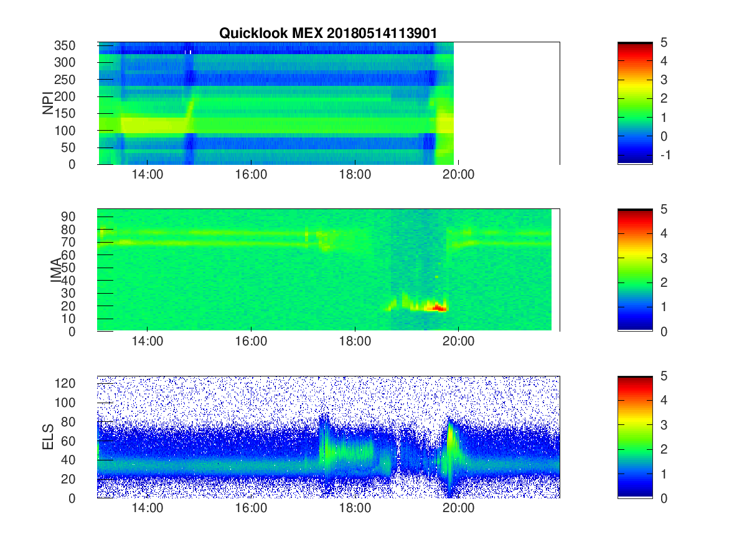Click the NPI axis label
Image resolution: width=747 pixels, height=560 pixels.
[47, 103]
